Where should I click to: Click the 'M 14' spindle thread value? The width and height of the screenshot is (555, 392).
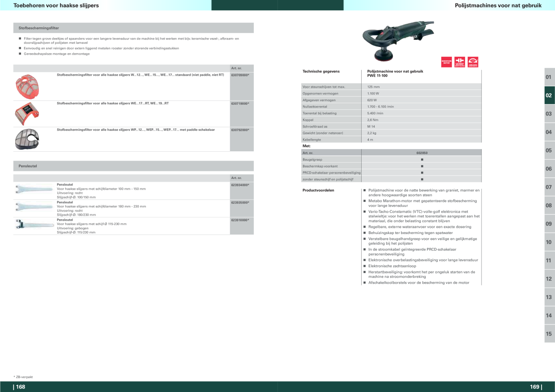371,127
